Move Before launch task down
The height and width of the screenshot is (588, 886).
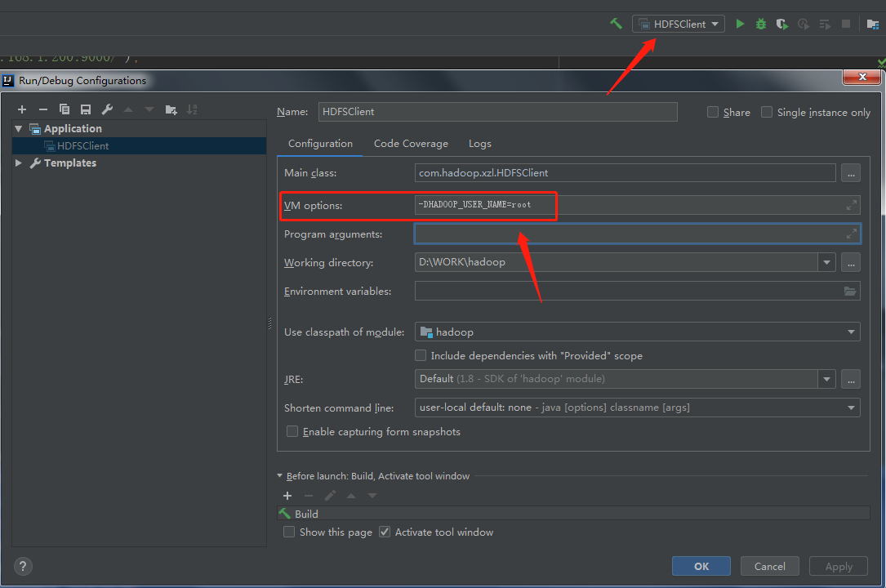372,496
